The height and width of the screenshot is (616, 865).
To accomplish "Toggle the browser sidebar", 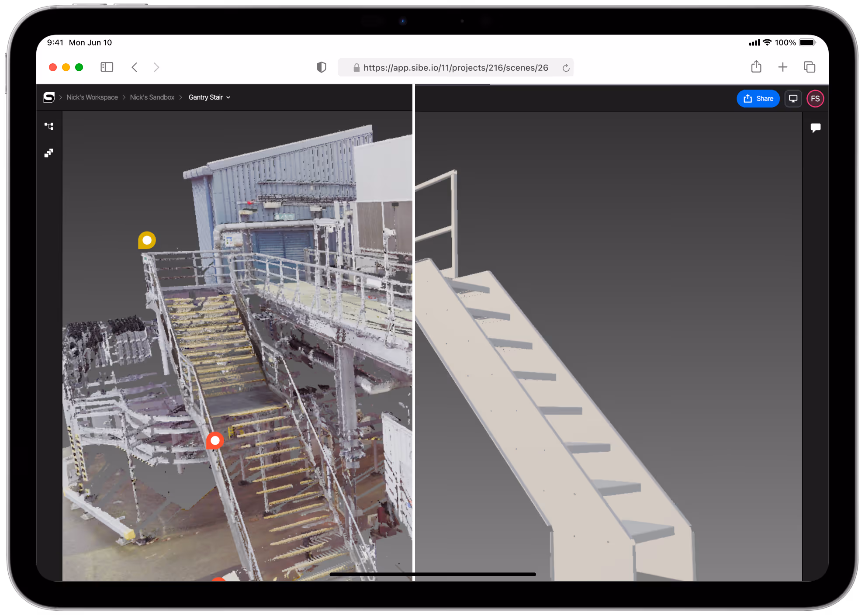I will [107, 67].
